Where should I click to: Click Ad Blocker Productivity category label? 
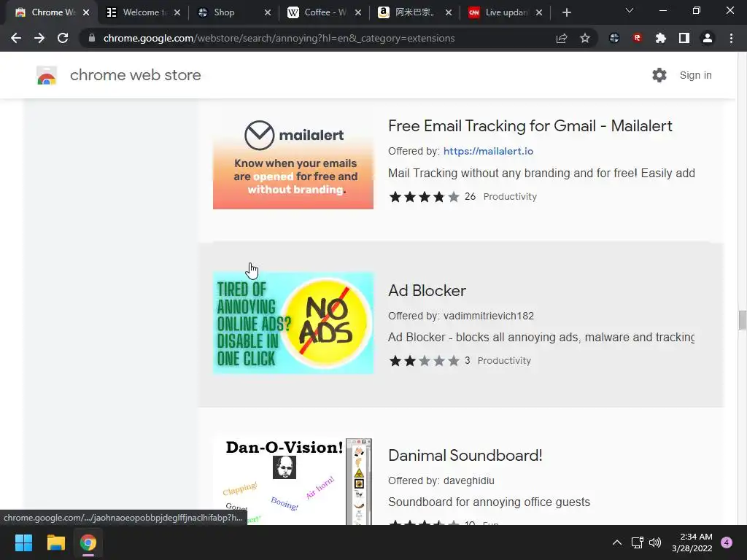(504, 361)
